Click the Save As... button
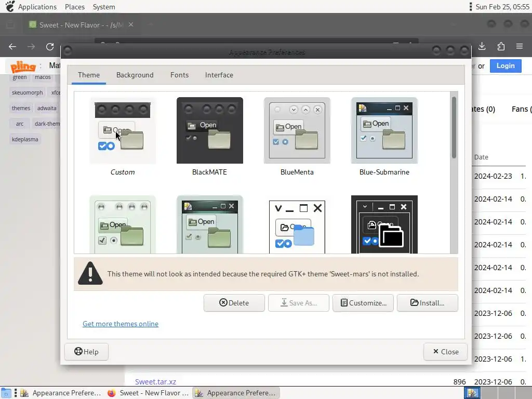 click(x=299, y=303)
